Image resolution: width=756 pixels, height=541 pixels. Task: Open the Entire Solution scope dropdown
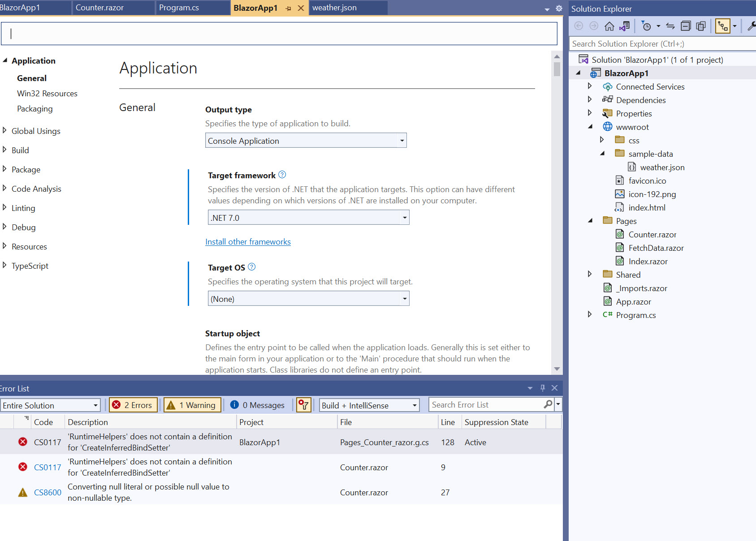tap(50, 405)
